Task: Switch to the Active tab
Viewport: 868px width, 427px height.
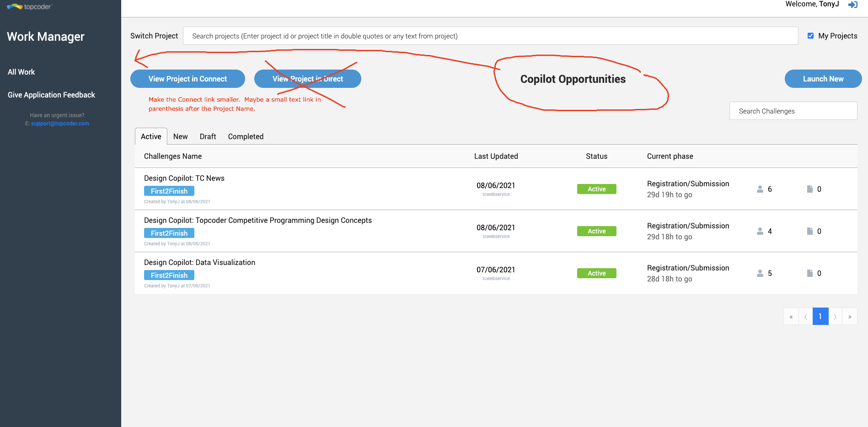Action: [x=151, y=136]
